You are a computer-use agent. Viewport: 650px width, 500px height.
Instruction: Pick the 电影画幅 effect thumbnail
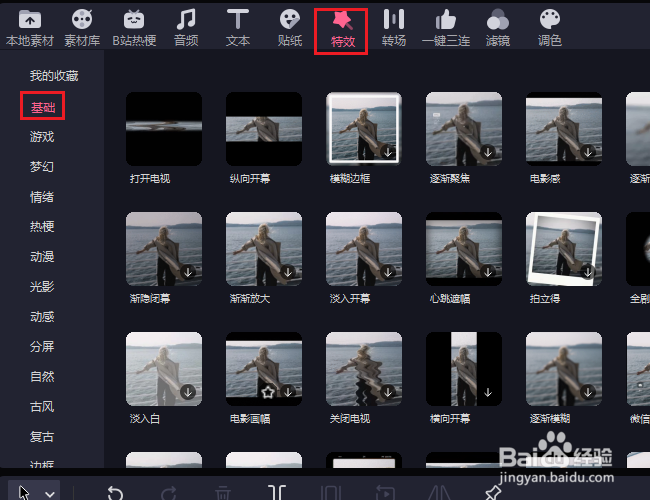pos(264,369)
